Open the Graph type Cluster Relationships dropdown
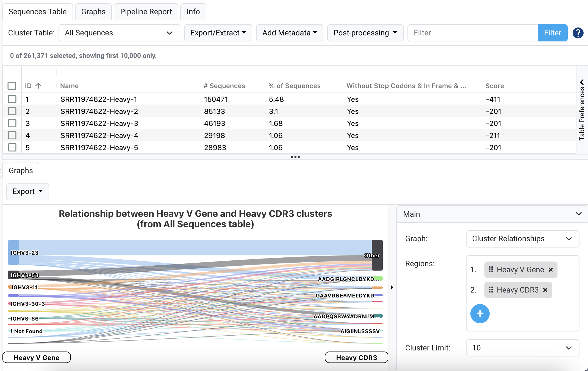 tap(522, 239)
